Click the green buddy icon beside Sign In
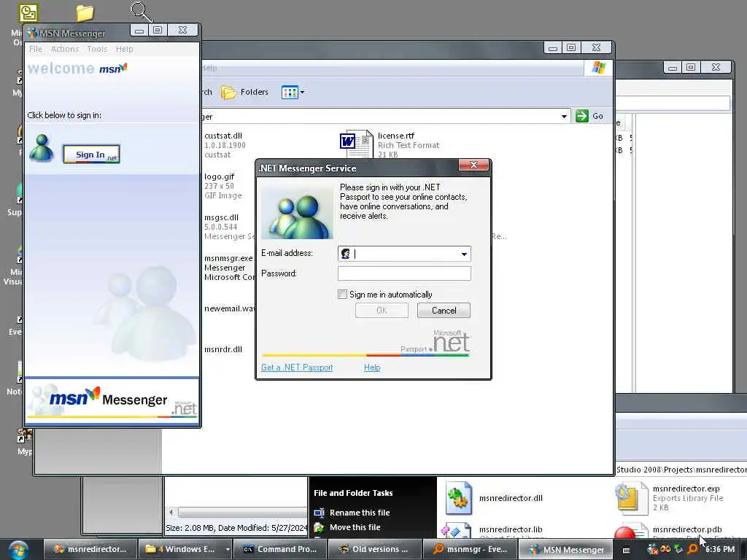Viewport: 747px width, 560px height. 42,149
